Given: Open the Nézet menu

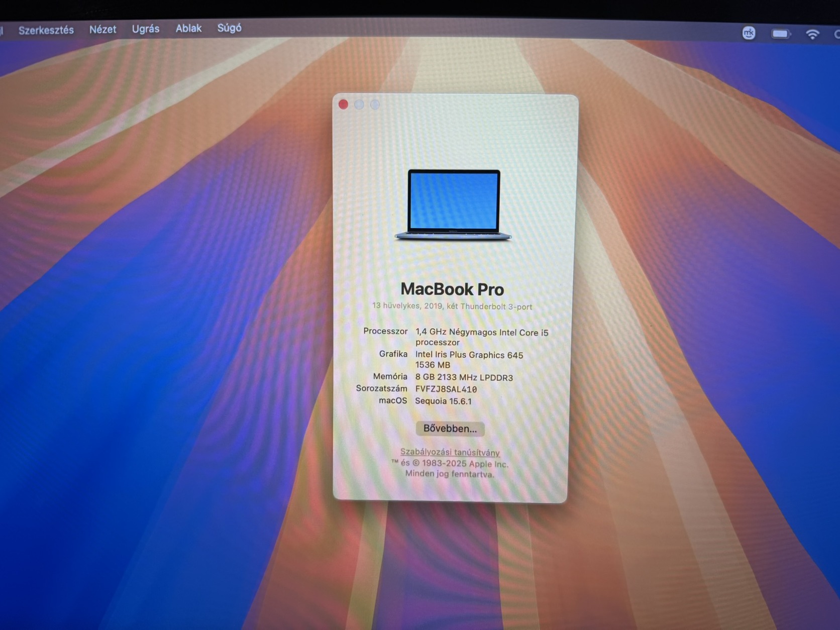Looking at the screenshot, I should pos(103,30).
